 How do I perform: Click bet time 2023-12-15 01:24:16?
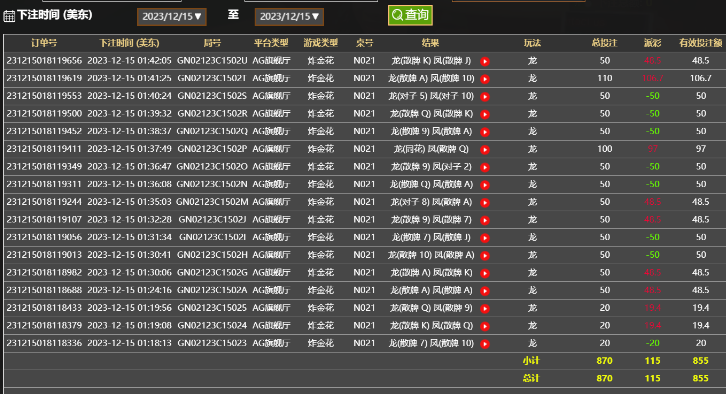coord(129,290)
